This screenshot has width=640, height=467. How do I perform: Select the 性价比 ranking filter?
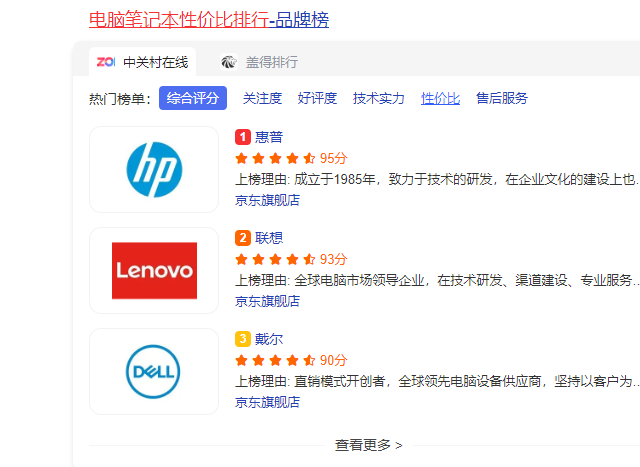coord(441,98)
